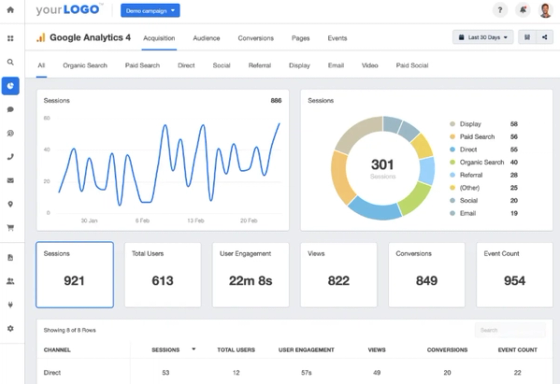560x384 pixels.
Task: Select the Event Count 954 metric card
Action: point(515,275)
